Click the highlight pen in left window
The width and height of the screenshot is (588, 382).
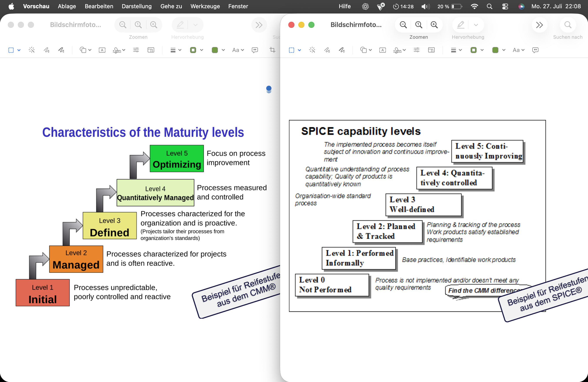pos(180,25)
